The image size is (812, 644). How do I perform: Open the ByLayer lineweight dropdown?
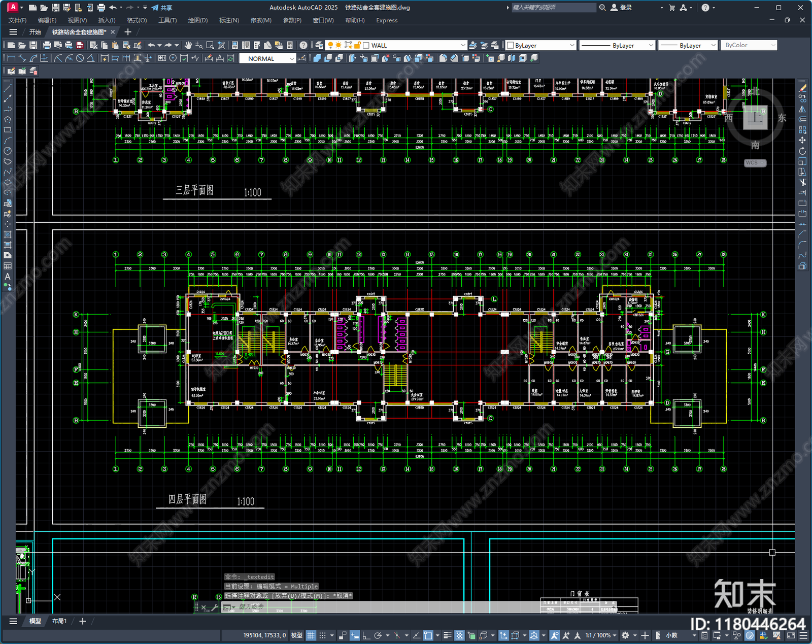(713, 45)
